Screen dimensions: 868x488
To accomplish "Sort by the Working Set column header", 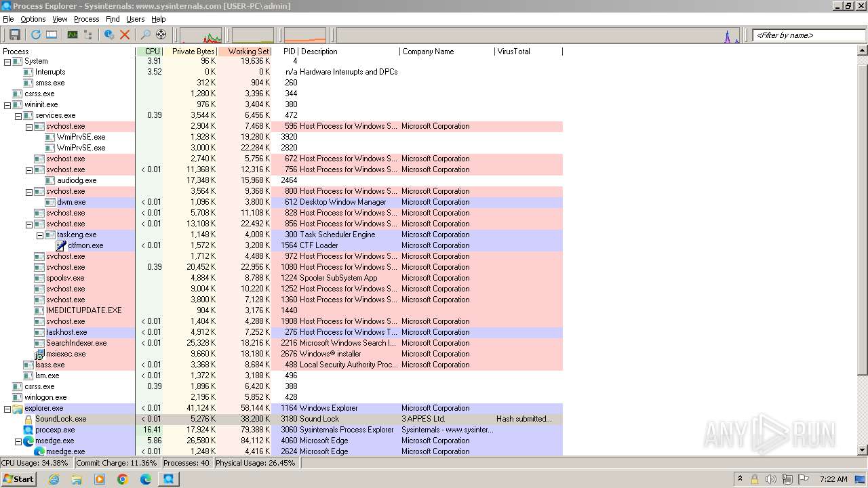I will click(244, 52).
